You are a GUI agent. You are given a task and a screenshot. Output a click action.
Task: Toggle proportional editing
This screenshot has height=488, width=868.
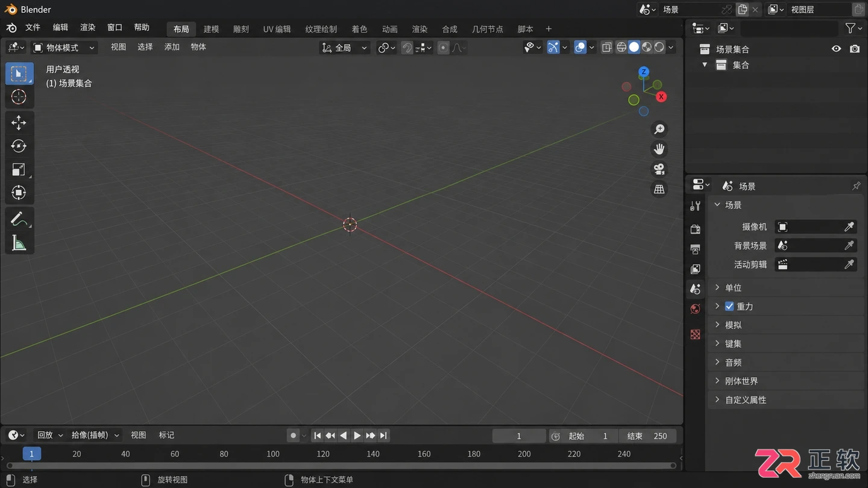[x=444, y=48]
